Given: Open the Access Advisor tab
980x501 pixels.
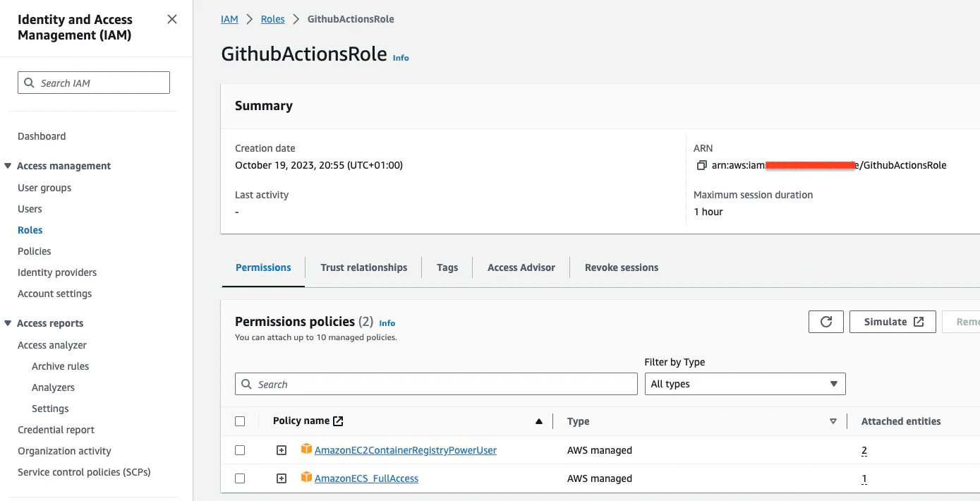Looking at the screenshot, I should click(x=521, y=267).
